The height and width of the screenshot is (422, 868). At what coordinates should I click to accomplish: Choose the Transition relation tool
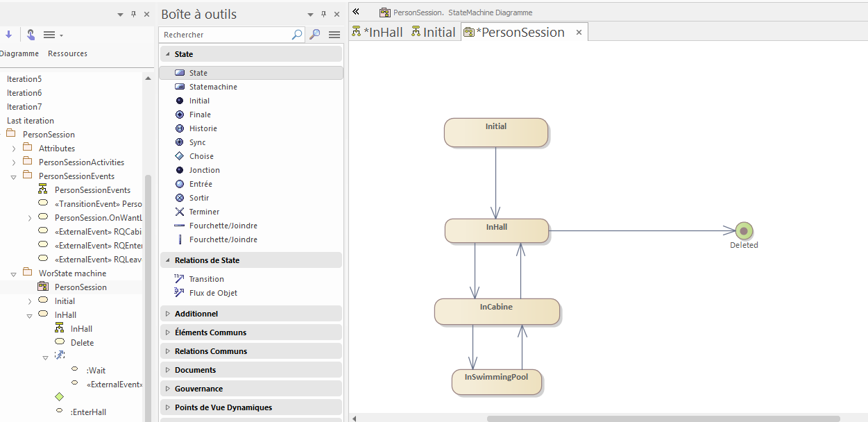click(x=206, y=279)
